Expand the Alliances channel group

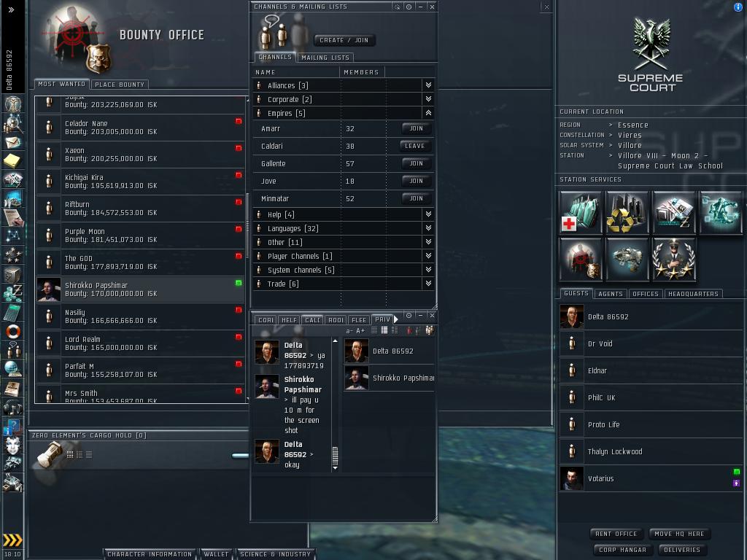point(428,85)
